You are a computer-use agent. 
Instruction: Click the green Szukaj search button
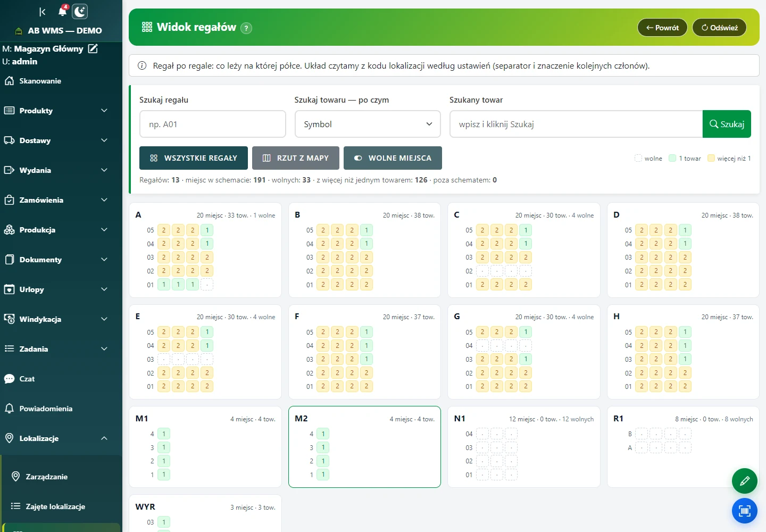pyautogui.click(x=727, y=124)
